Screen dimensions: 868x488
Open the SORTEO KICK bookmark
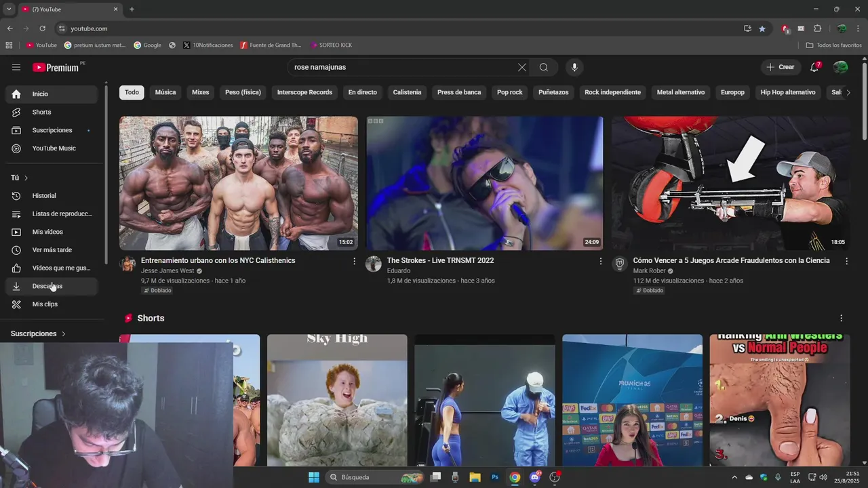pyautogui.click(x=331, y=45)
